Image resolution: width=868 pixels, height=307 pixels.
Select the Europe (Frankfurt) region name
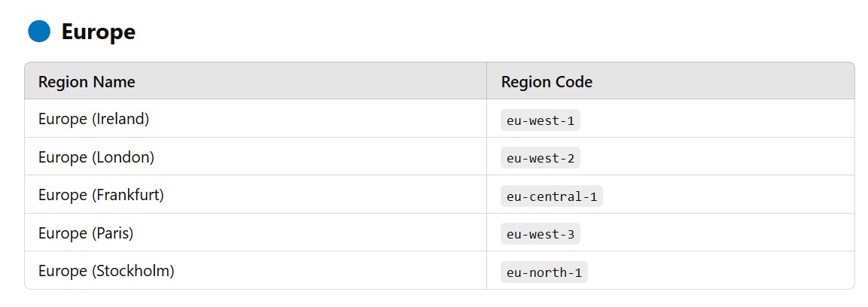point(101,195)
